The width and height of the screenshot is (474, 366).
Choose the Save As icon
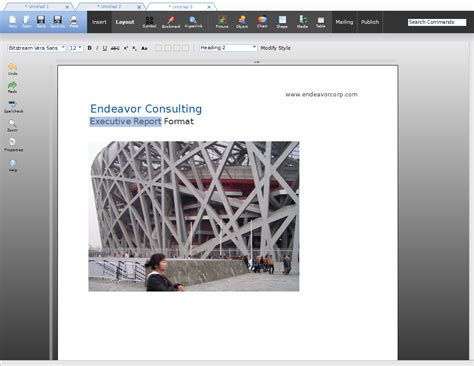tap(57, 22)
